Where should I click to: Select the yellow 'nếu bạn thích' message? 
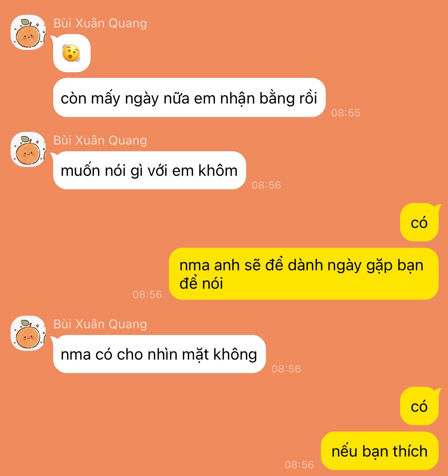pyautogui.click(x=380, y=451)
